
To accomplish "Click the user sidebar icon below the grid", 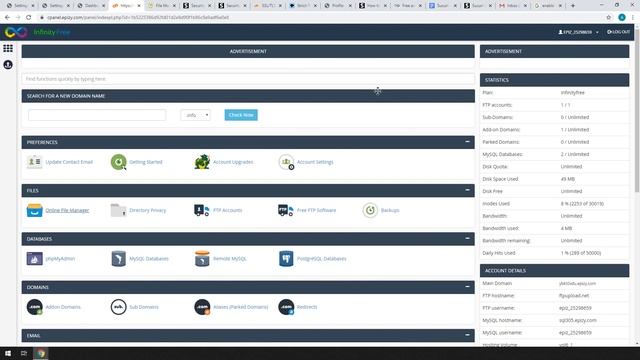I will [x=8, y=64].
